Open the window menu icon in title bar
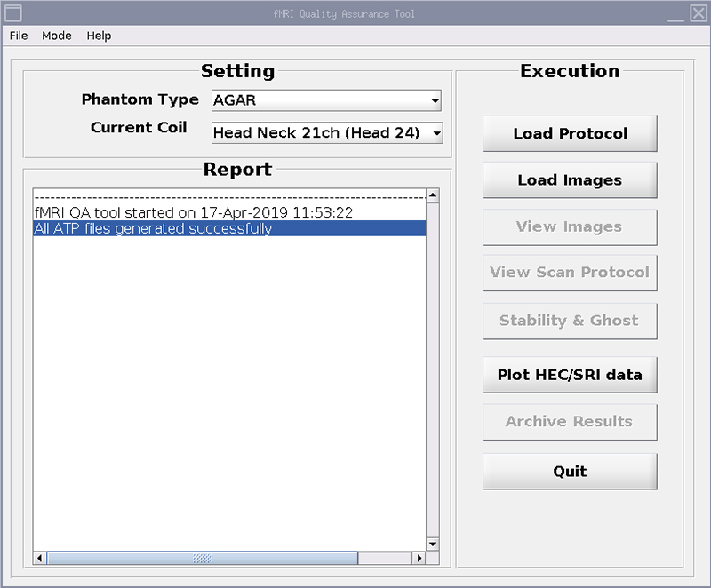Image resolution: width=711 pixels, height=588 pixels. click(x=13, y=13)
